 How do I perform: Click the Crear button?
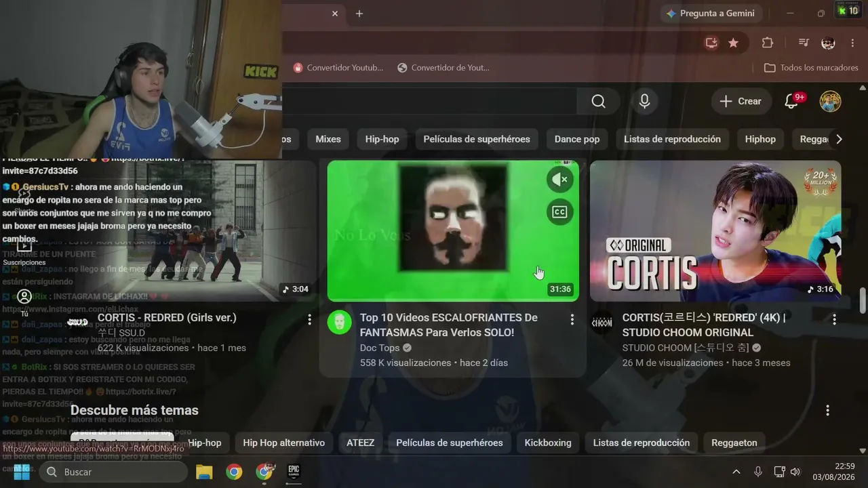[741, 101]
